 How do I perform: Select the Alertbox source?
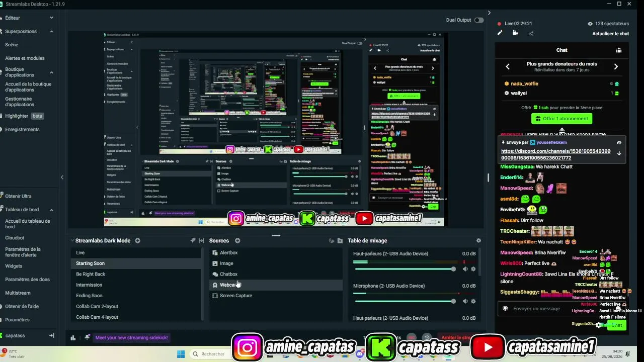tap(276, 253)
